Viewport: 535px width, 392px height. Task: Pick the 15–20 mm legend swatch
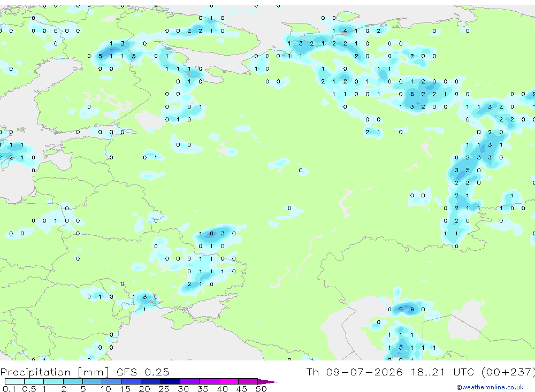tap(132, 381)
